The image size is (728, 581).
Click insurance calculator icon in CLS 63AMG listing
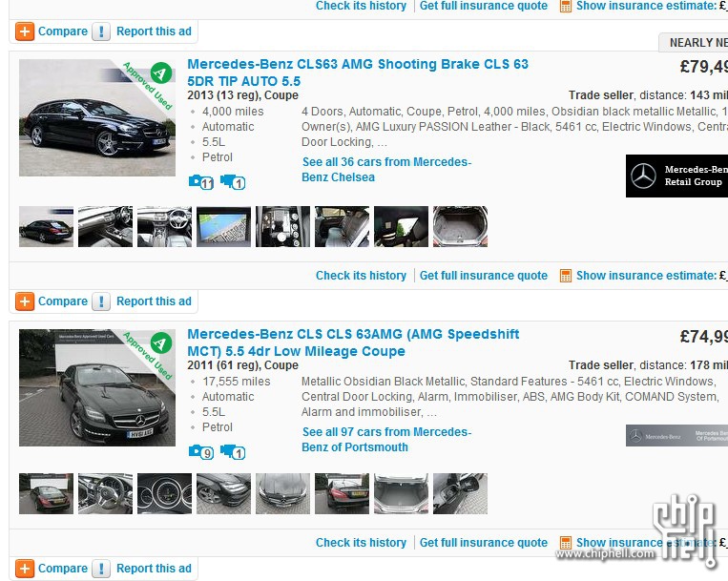tap(566, 543)
